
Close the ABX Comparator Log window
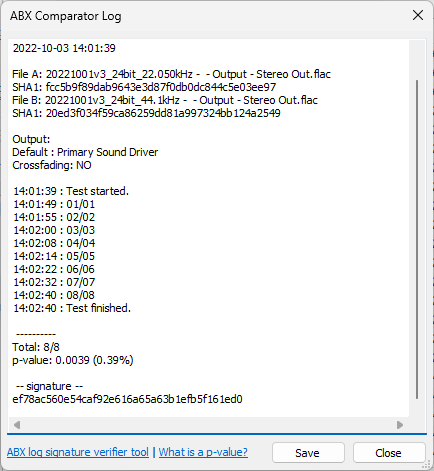418,15
